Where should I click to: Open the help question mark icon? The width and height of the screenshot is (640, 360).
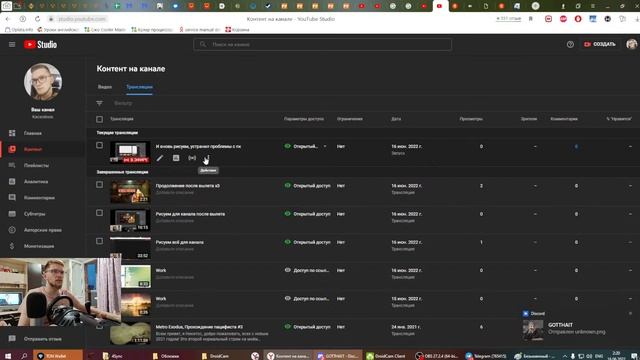point(570,44)
